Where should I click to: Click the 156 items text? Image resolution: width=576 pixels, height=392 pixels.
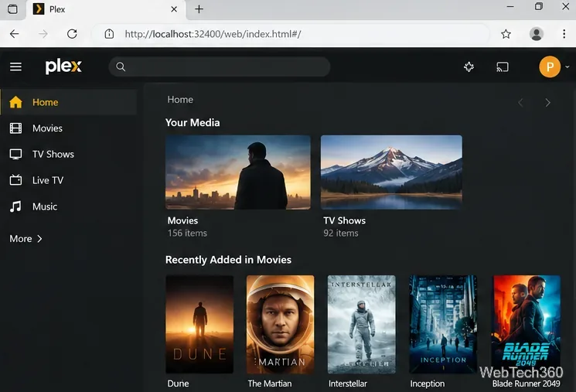[187, 233]
